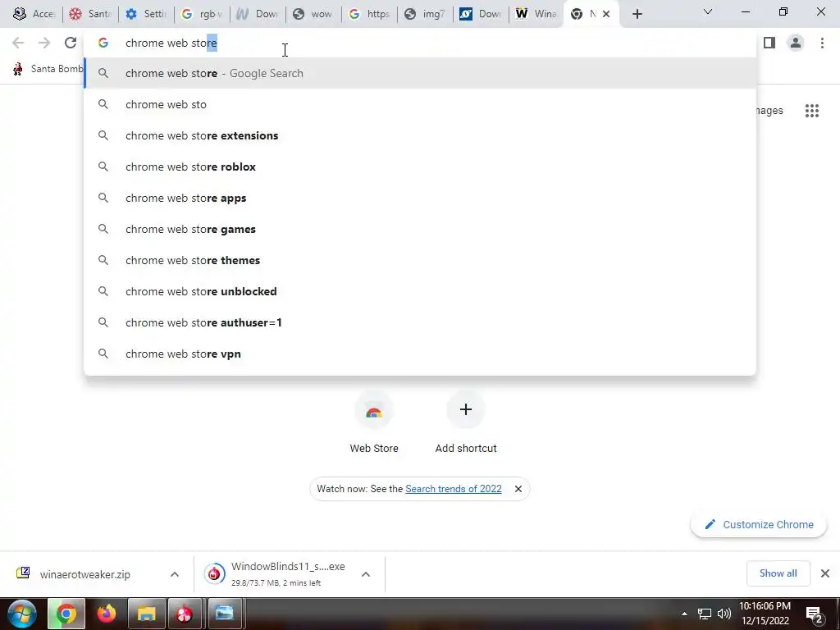Select 'chrome web store unblocked' suggestion
The image size is (840, 630).
420,291
